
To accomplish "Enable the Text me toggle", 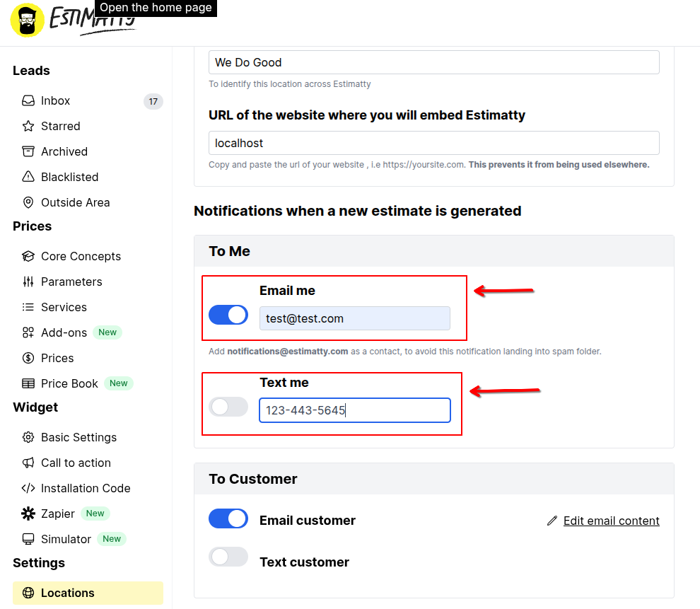I will [228, 407].
